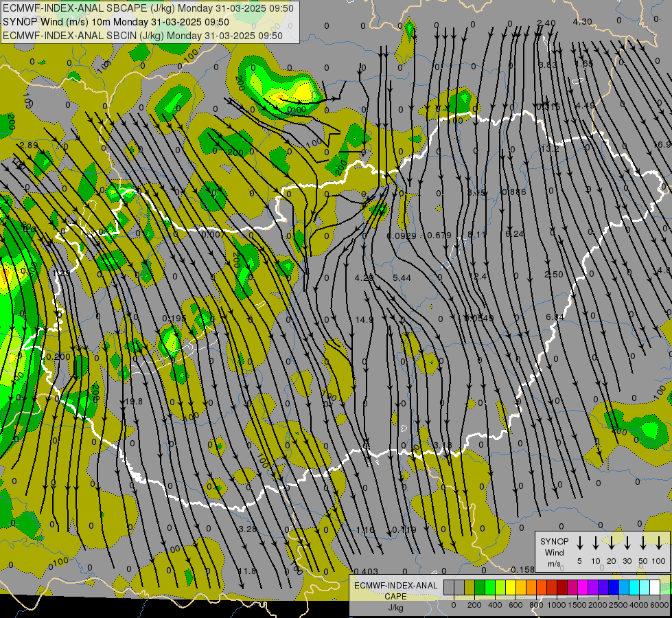Click the 4.49 value on the map
This screenshot has width=672, height=618.
coord(586,106)
